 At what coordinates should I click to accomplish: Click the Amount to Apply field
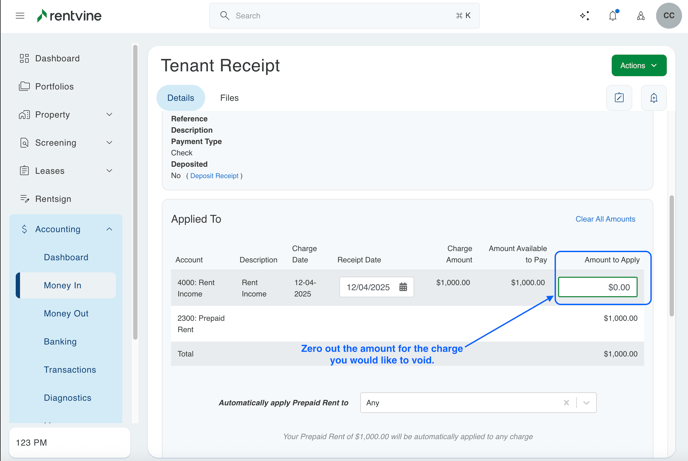coord(598,287)
